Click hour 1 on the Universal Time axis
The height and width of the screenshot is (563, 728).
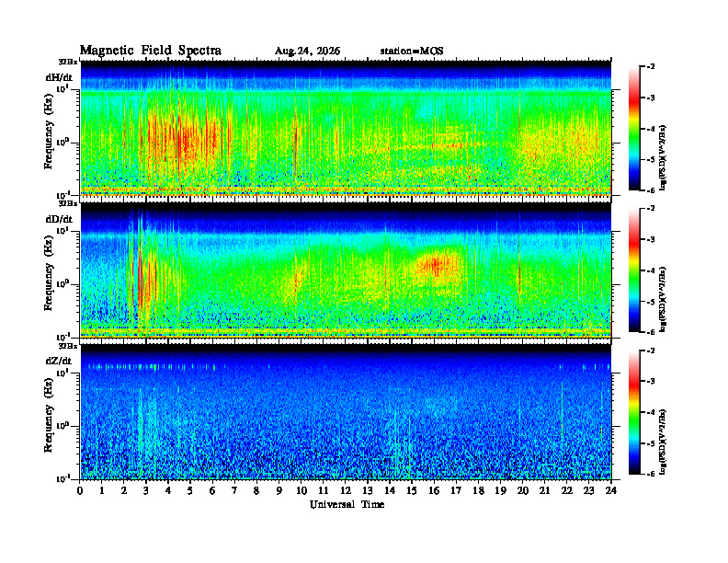[x=102, y=491]
